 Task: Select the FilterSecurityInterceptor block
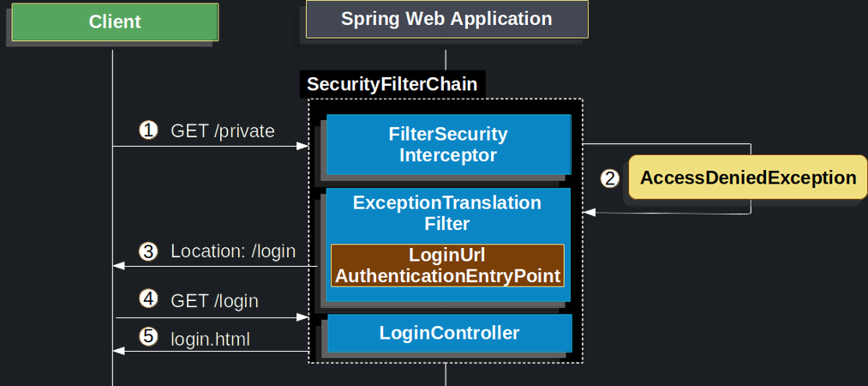[x=447, y=145]
